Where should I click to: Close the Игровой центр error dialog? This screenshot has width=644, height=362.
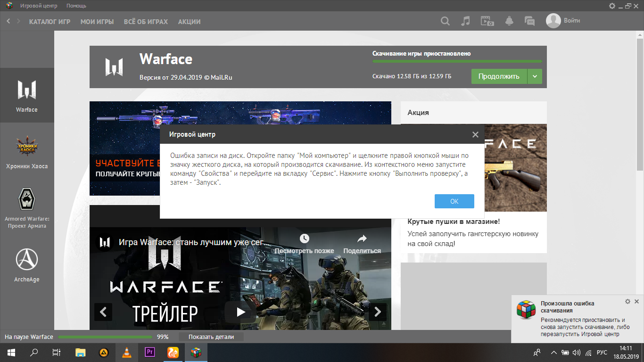pyautogui.click(x=475, y=134)
